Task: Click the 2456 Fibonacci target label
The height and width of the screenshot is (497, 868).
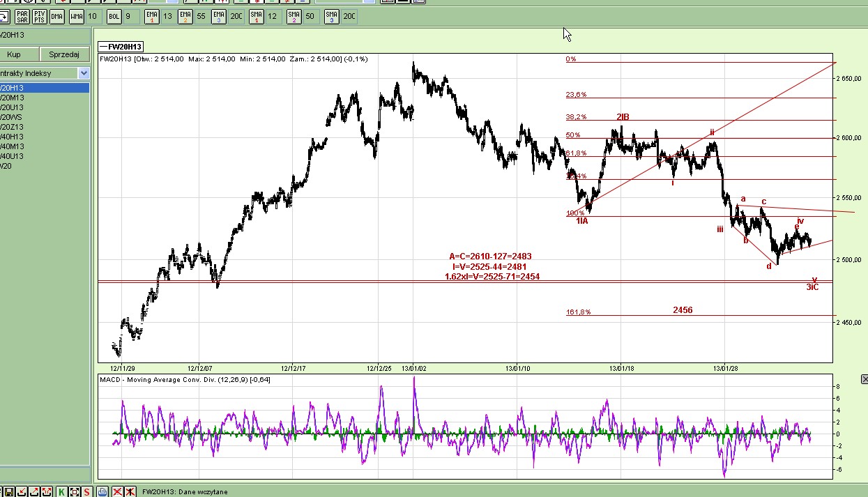Action: (683, 310)
